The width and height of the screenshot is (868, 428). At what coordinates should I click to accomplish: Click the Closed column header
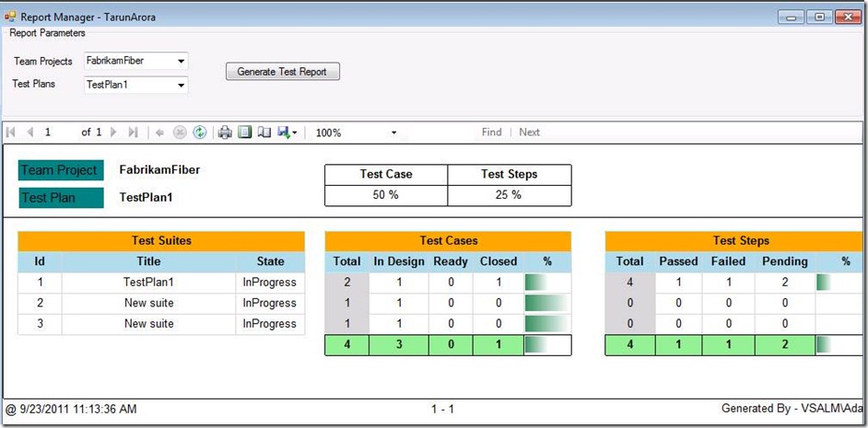tap(499, 261)
